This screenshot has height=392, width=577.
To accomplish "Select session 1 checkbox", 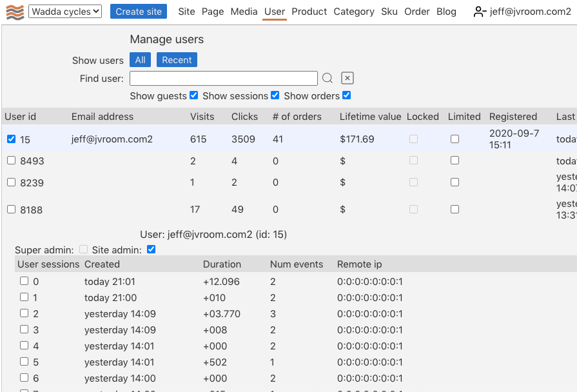I will click(x=24, y=297).
